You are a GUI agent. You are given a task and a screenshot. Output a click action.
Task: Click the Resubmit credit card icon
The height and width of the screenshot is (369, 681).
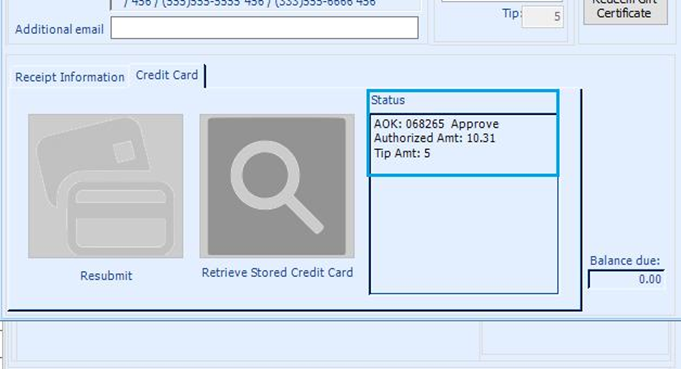[x=106, y=186]
